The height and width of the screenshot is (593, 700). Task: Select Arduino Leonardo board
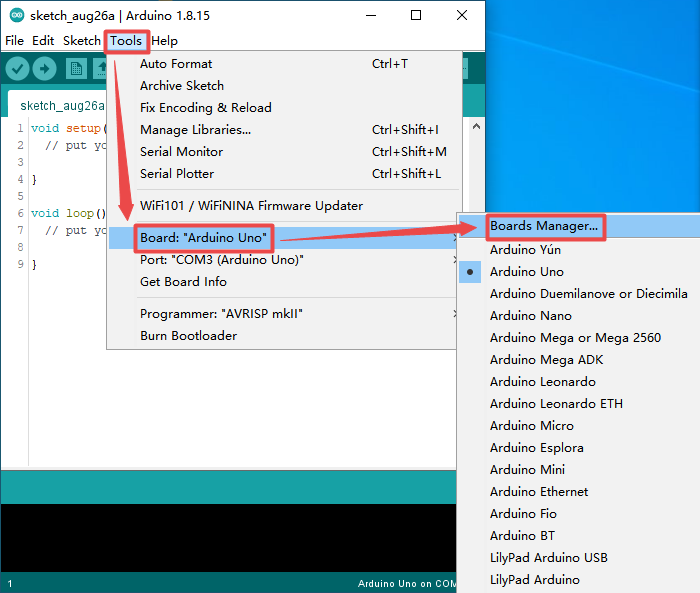click(579, 382)
